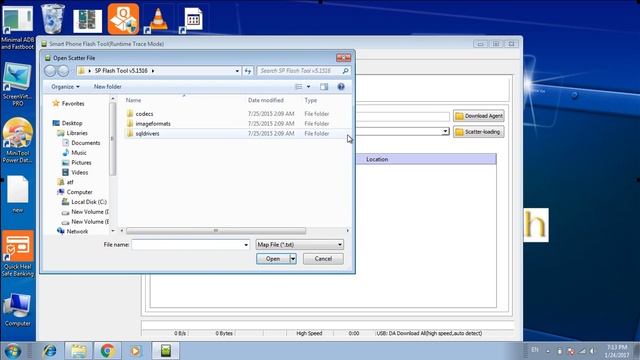
Task: Click Download Agent button in Flash Tool
Action: (x=479, y=116)
